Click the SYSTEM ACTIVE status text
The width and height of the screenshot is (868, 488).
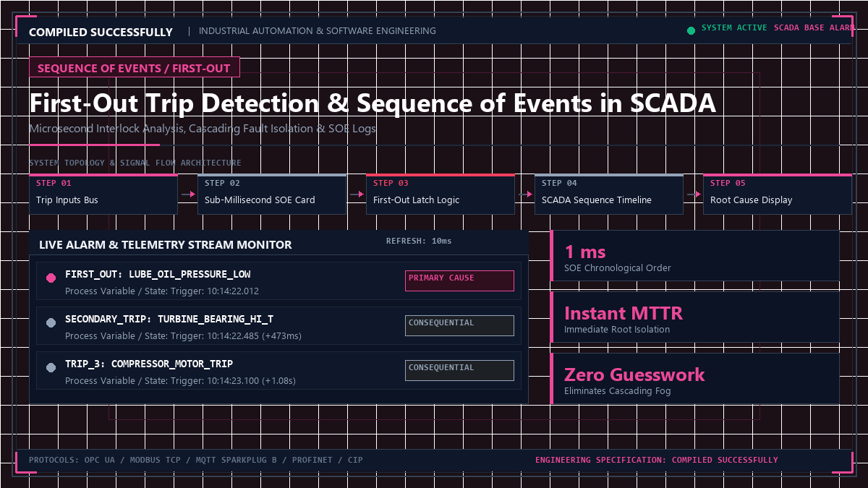point(735,27)
